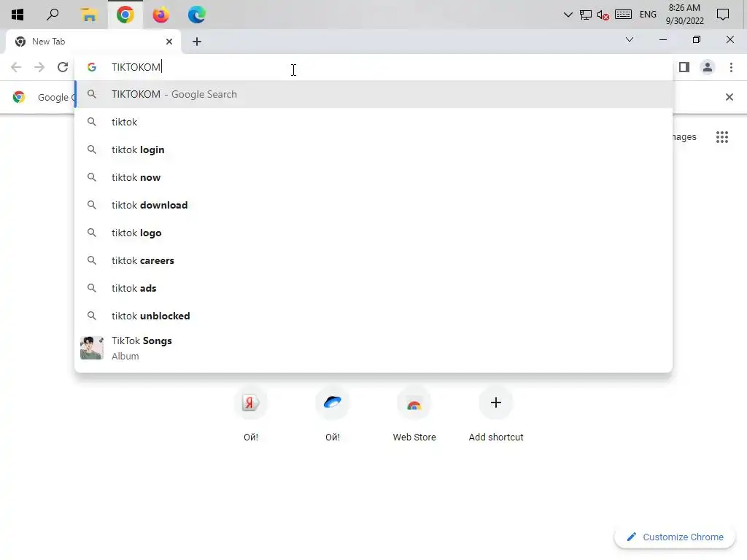The height and width of the screenshot is (560, 747).
Task: Open Customize Chrome
Action: coord(675,537)
